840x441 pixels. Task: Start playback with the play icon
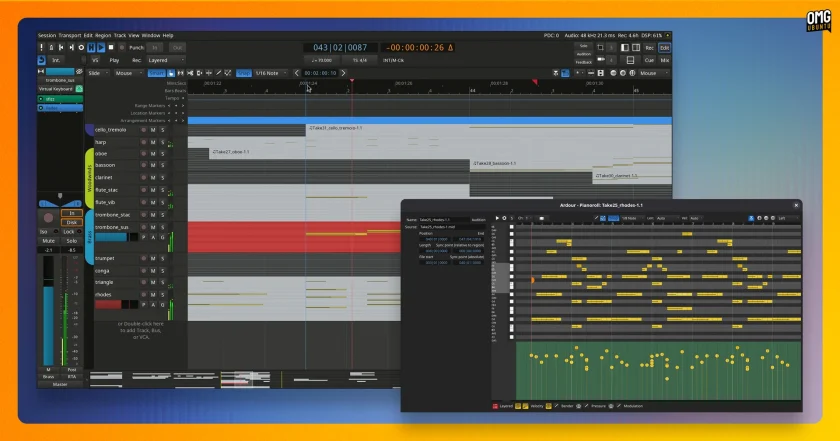coord(101,48)
